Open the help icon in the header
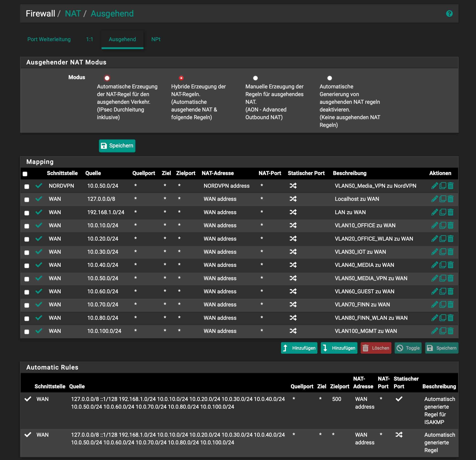 coord(449,14)
